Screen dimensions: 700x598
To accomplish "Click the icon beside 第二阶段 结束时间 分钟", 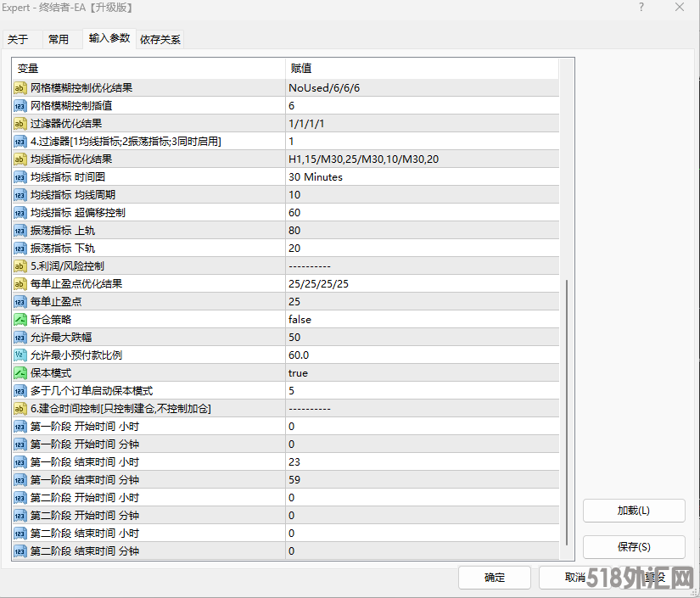I will tap(20, 551).
